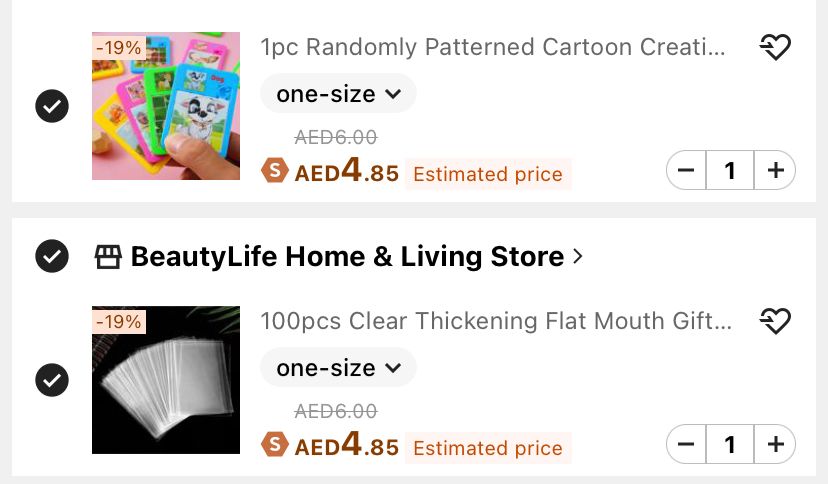
Task: Open one-size dropdown for cartoon item
Action: [x=338, y=94]
